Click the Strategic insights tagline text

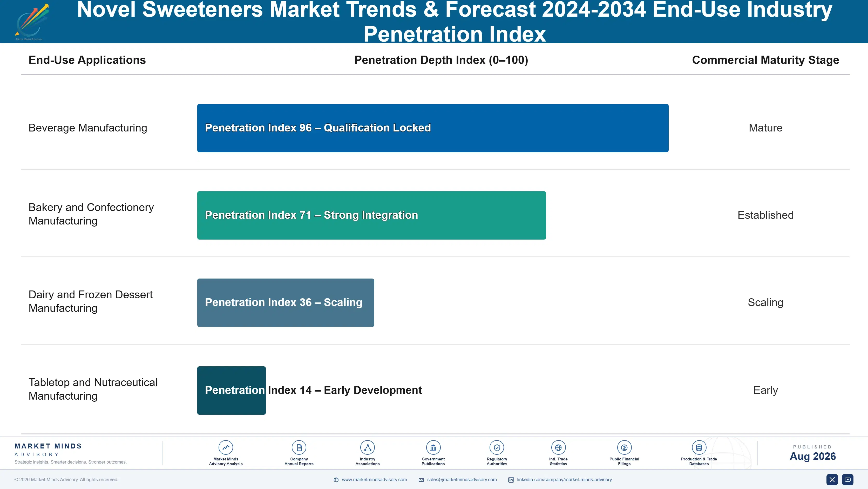click(x=70, y=462)
